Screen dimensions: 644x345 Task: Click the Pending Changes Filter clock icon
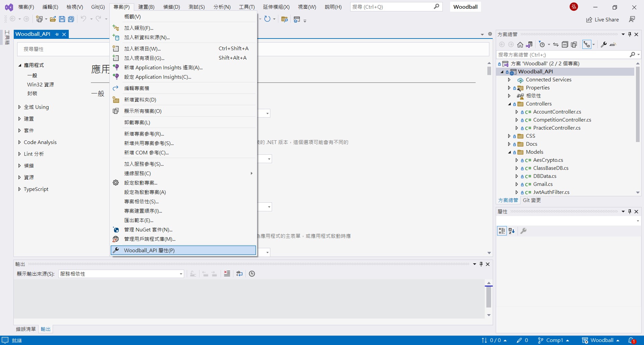click(542, 45)
